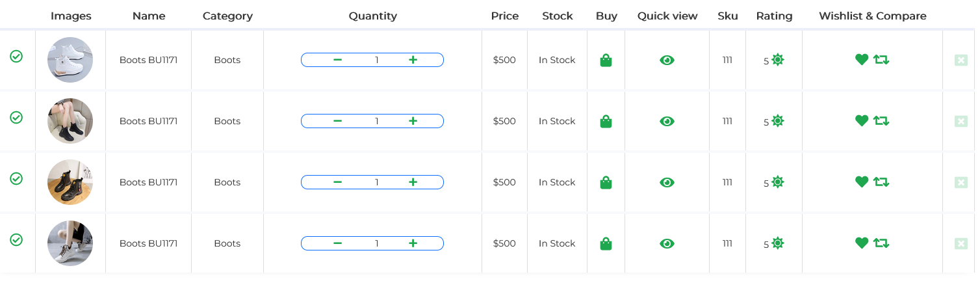The width and height of the screenshot is (980, 283).
Task: Click the rating star icon in the first row
Action: [x=778, y=60]
